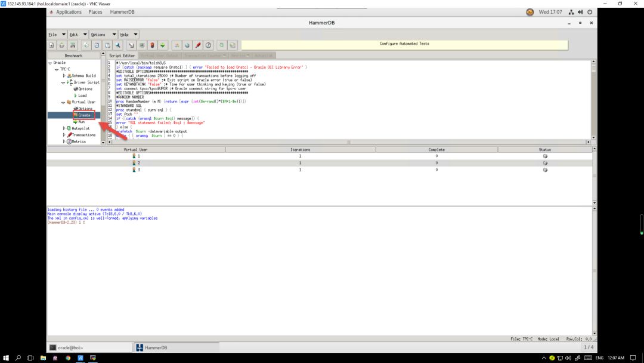Screen dimensions: 644x363
Task: Collapse the Driver Script tree node
Action: (x=63, y=82)
